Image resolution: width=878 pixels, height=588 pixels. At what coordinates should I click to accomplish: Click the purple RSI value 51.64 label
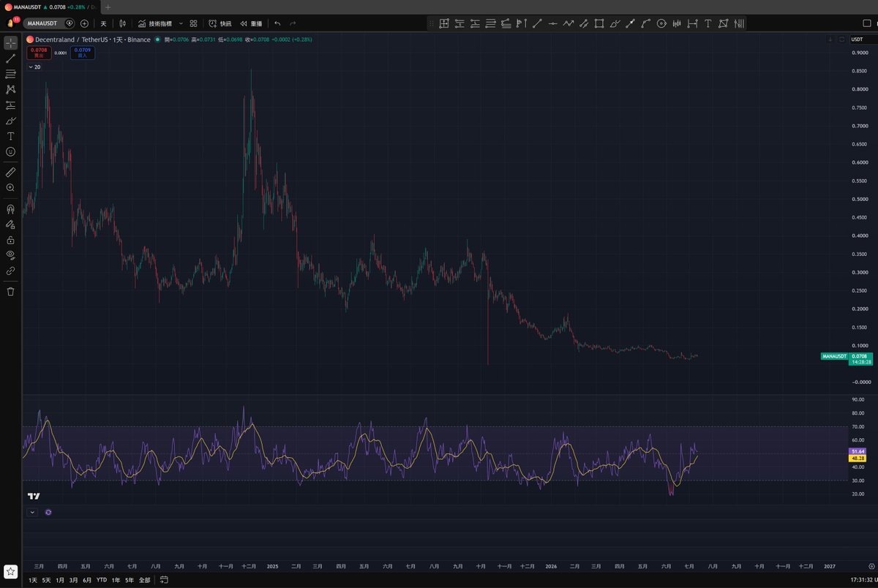click(x=859, y=451)
